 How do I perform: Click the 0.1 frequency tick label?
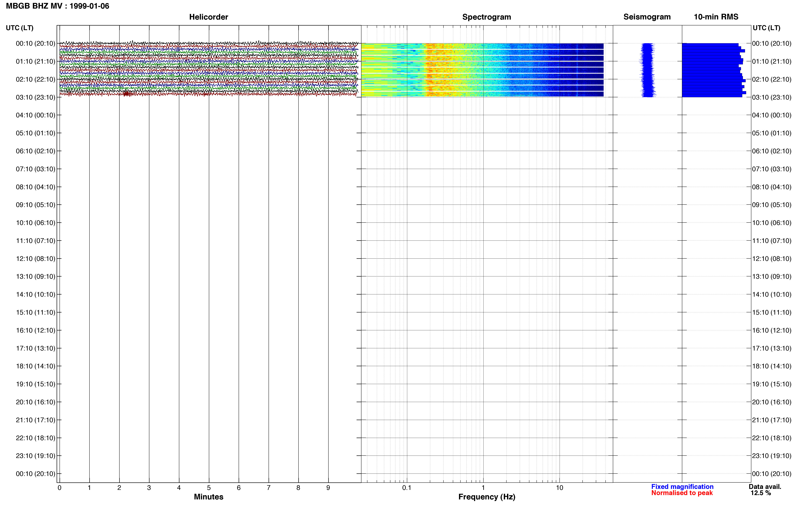[x=407, y=487]
